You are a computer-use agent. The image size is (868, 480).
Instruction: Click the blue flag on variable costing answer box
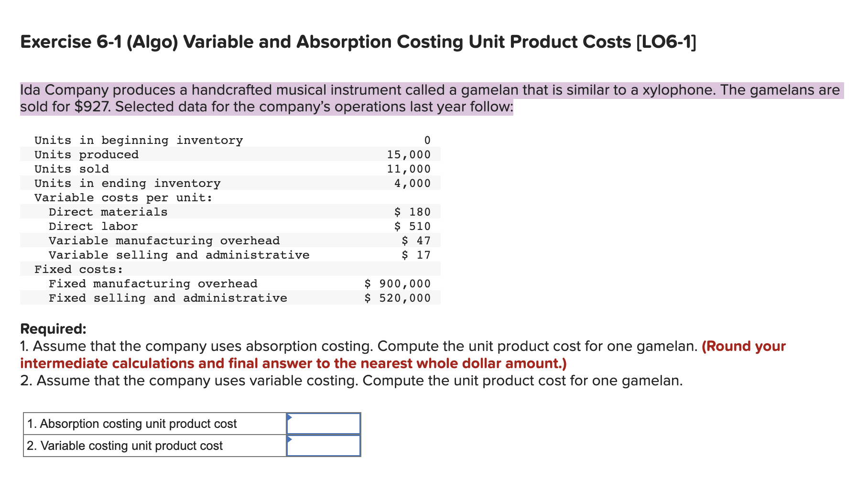[291, 440]
